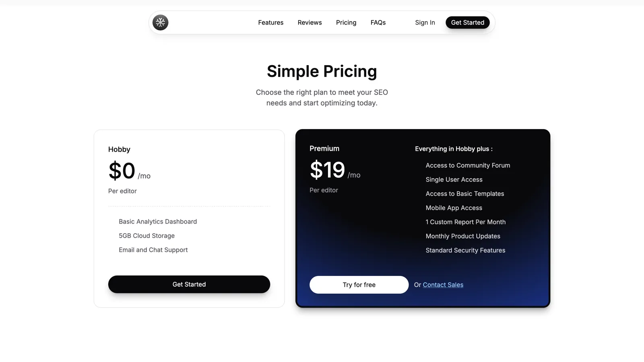Select the Basic Analytics Dashboard feature
The height and width of the screenshot is (362, 644).
tap(157, 222)
